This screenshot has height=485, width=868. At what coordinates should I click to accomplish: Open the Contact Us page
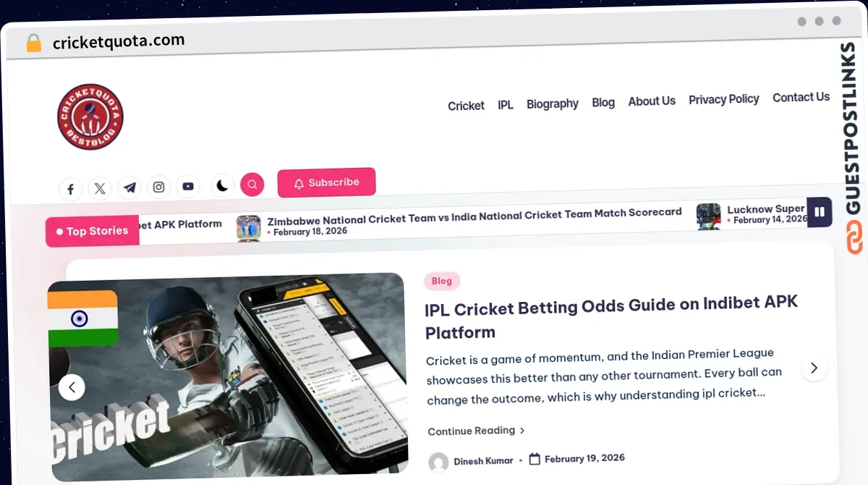801,97
